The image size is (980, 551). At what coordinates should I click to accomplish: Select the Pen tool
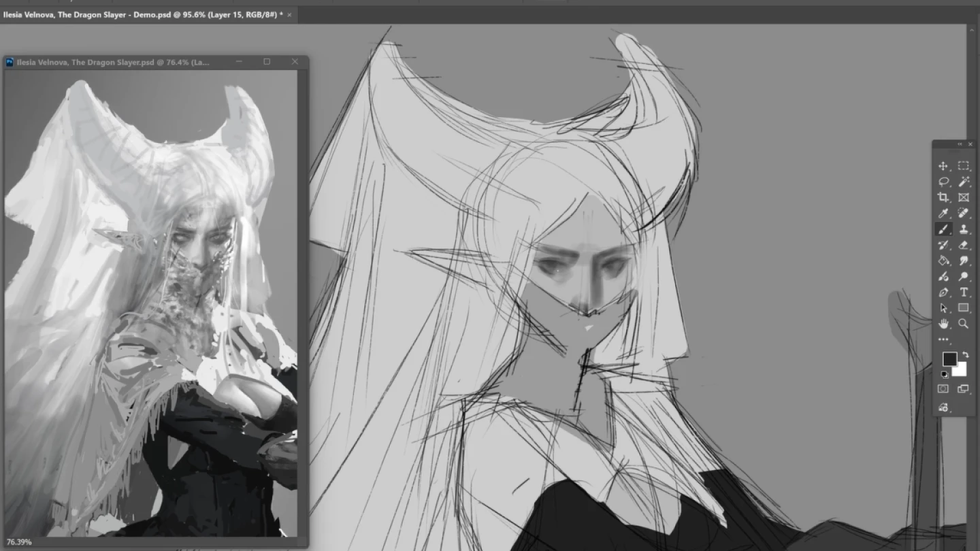pyautogui.click(x=943, y=292)
